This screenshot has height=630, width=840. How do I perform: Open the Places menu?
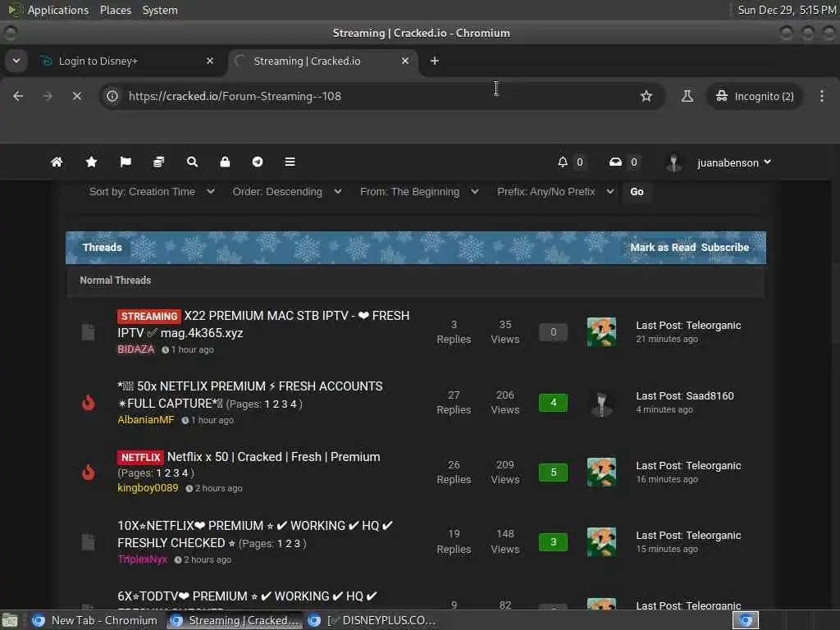coord(115,10)
